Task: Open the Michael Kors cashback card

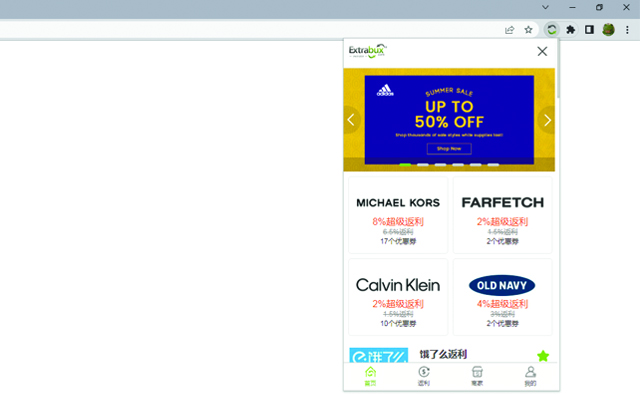Action: pyautogui.click(x=398, y=215)
